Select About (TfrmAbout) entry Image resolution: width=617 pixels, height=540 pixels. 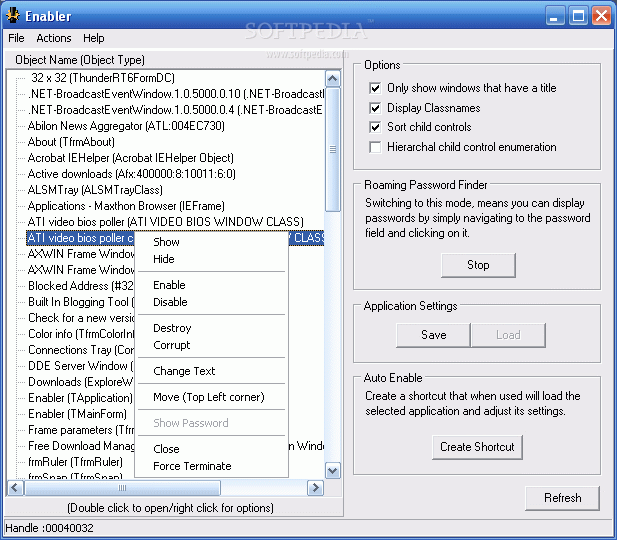(x=71, y=142)
